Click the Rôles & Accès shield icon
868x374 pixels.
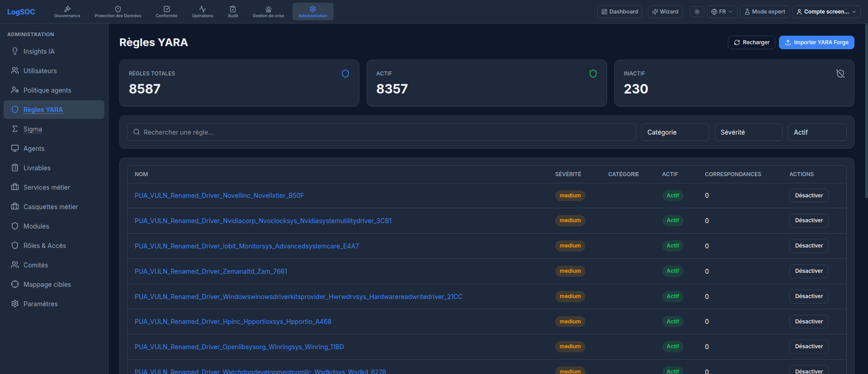15,245
